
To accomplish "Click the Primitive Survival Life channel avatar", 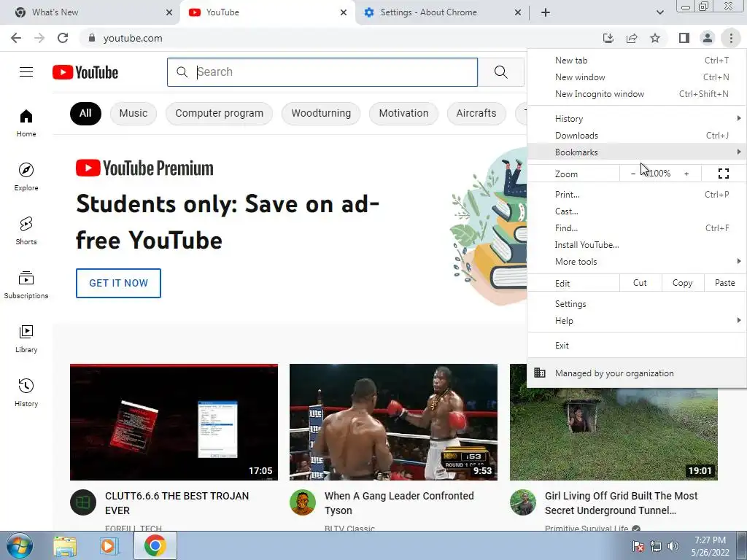I will click(x=522, y=502).
